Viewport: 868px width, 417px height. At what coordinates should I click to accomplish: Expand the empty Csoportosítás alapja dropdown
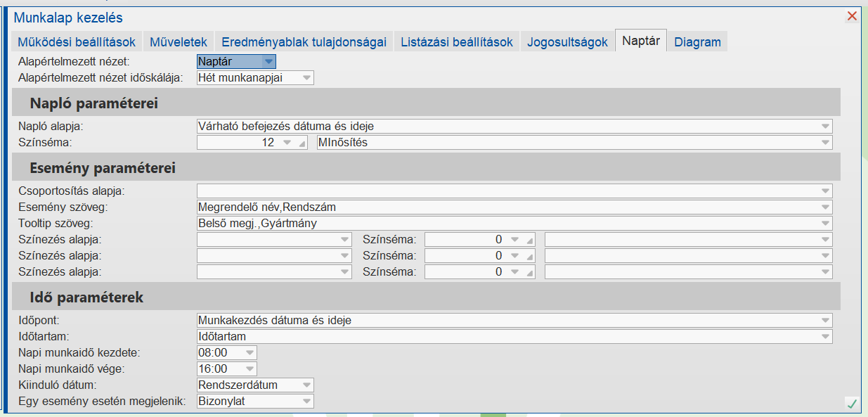824,191
